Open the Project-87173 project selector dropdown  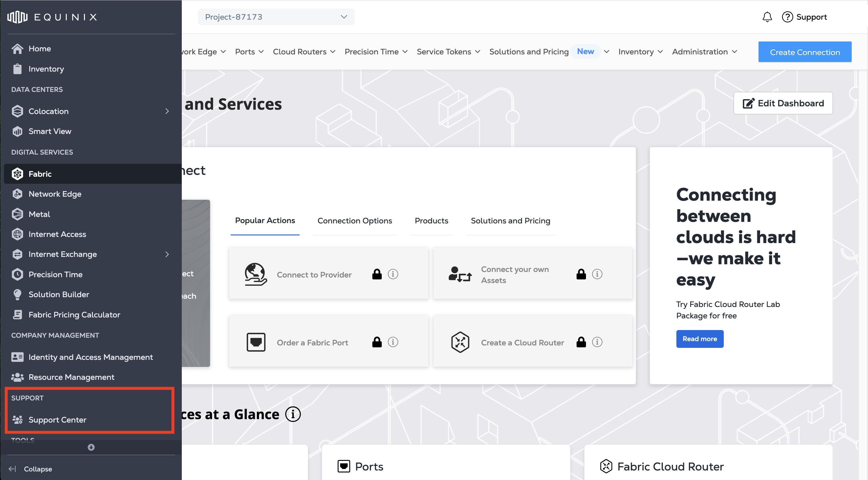point(276,17)
